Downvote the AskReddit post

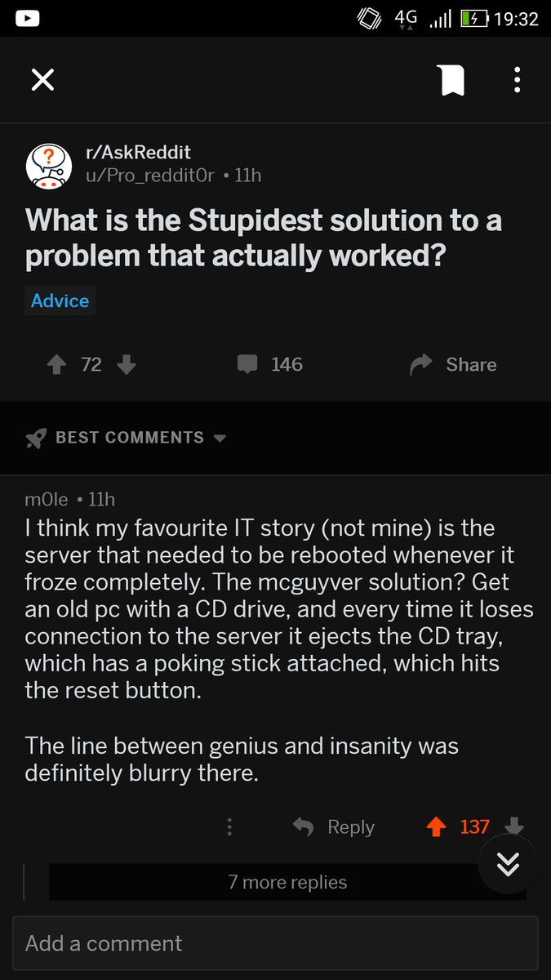coord(126,364)
